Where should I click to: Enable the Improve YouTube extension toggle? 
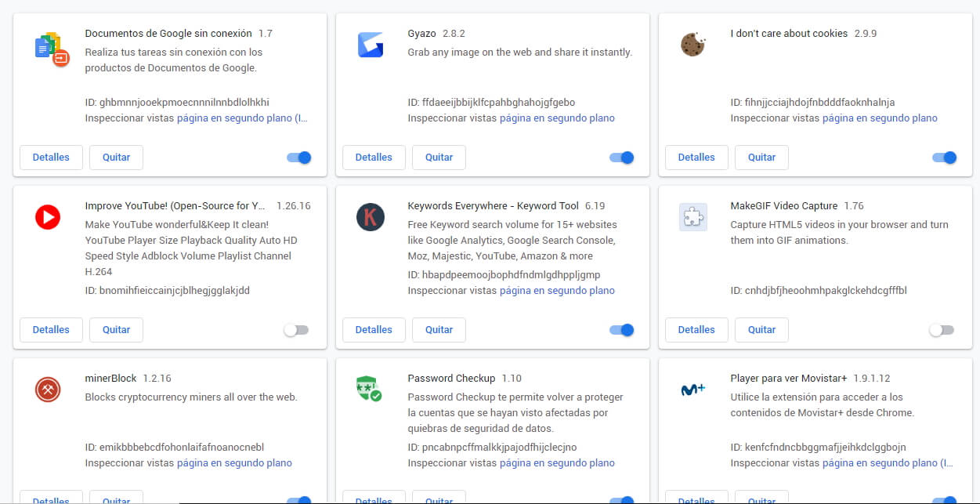tap(296, 330)
